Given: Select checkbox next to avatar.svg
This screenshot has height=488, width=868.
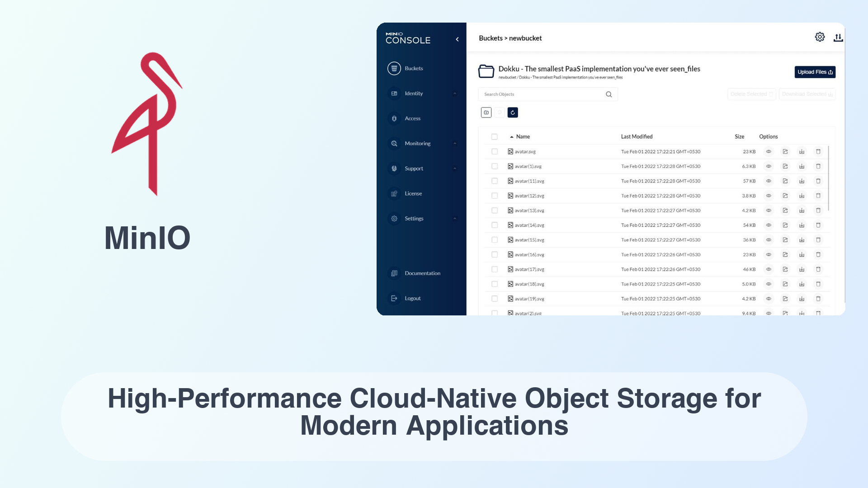Looking at the screenshot, I should click(494, 151).
